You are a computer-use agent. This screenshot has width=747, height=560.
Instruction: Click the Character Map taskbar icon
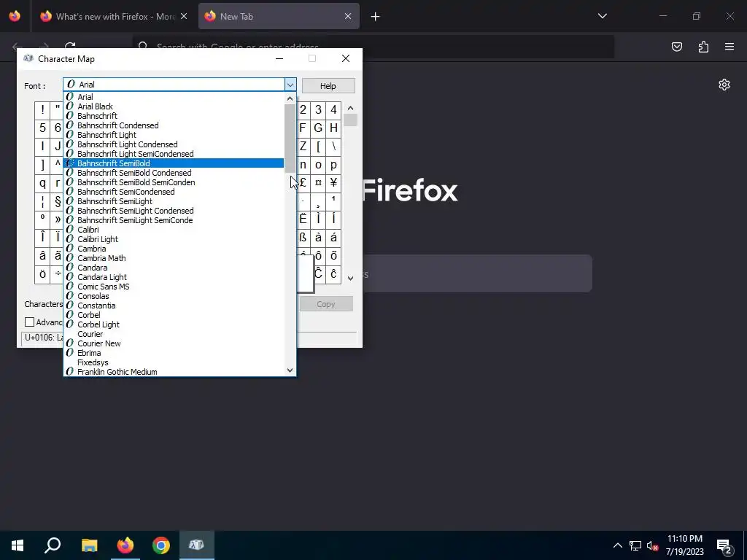click(197, 545)
